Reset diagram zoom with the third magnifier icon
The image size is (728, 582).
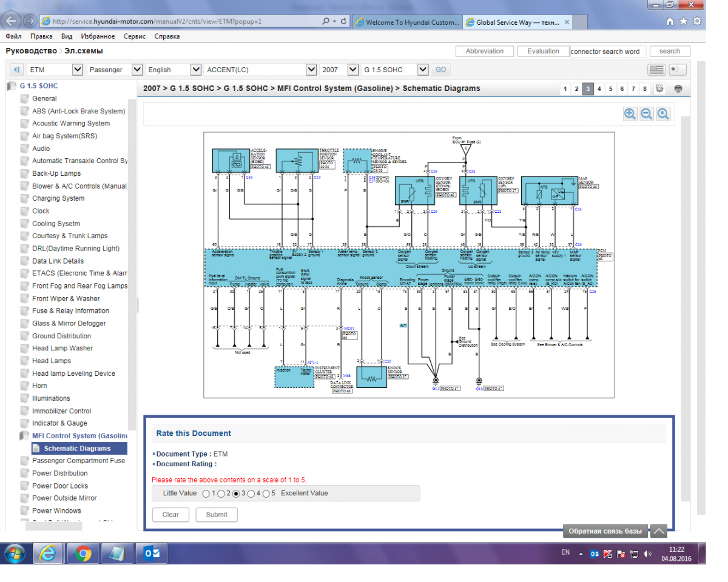663,113
